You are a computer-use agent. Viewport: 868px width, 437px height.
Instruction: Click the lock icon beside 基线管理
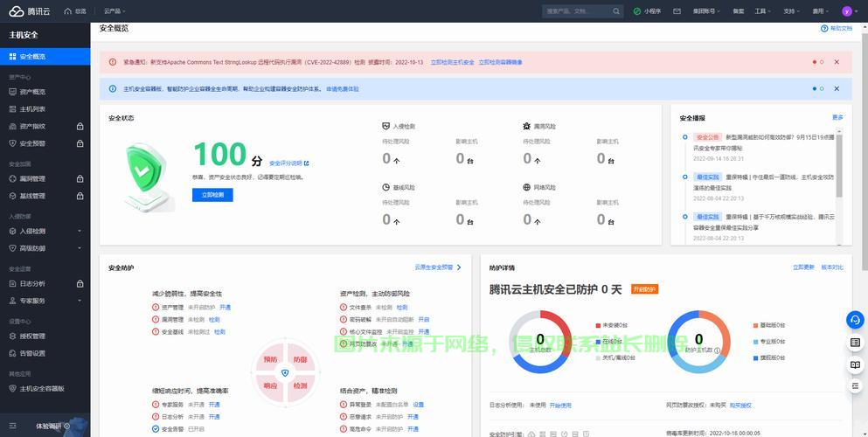click(80, 196)
